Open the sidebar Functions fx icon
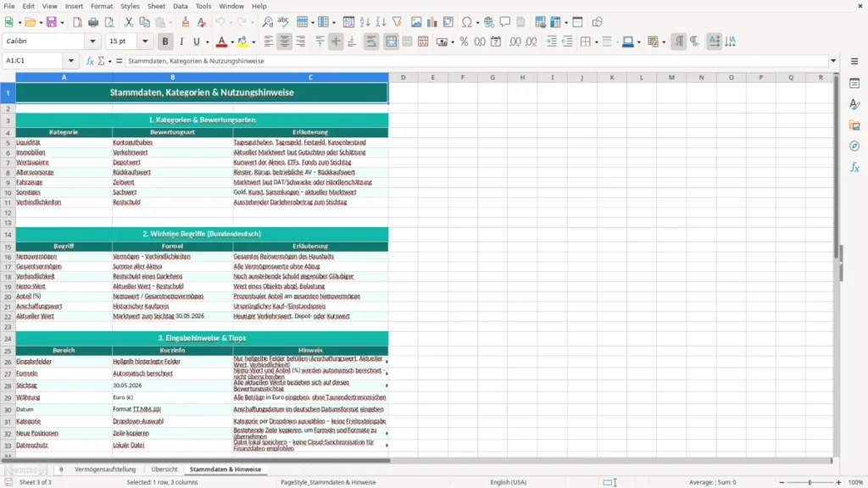The image size is (868, 488). pyautogui.click(x=854, y=168)
